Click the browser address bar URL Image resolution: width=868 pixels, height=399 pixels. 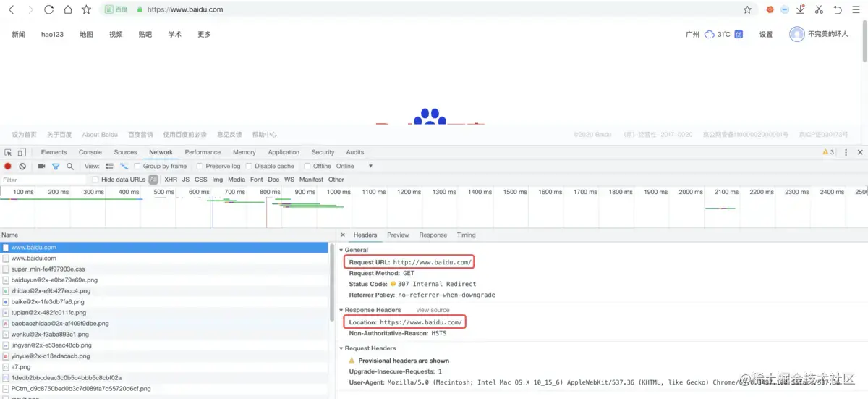(x=184, y=9)
